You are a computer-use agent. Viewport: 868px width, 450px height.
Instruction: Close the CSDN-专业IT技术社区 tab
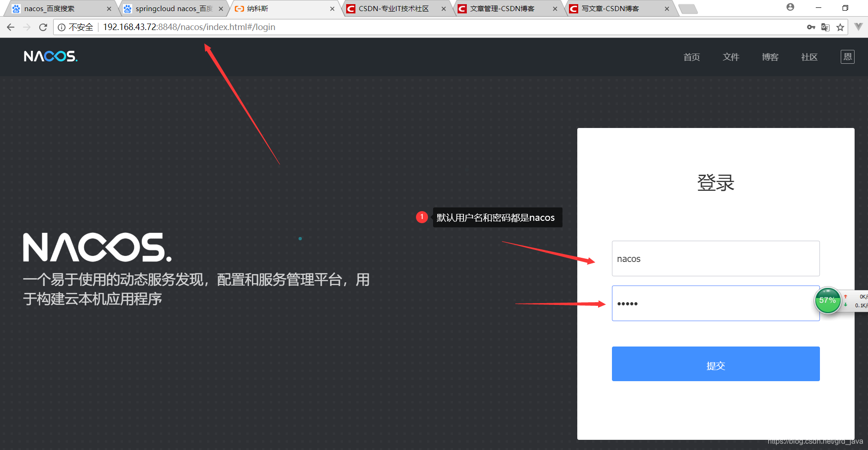(x=444, y=9)
